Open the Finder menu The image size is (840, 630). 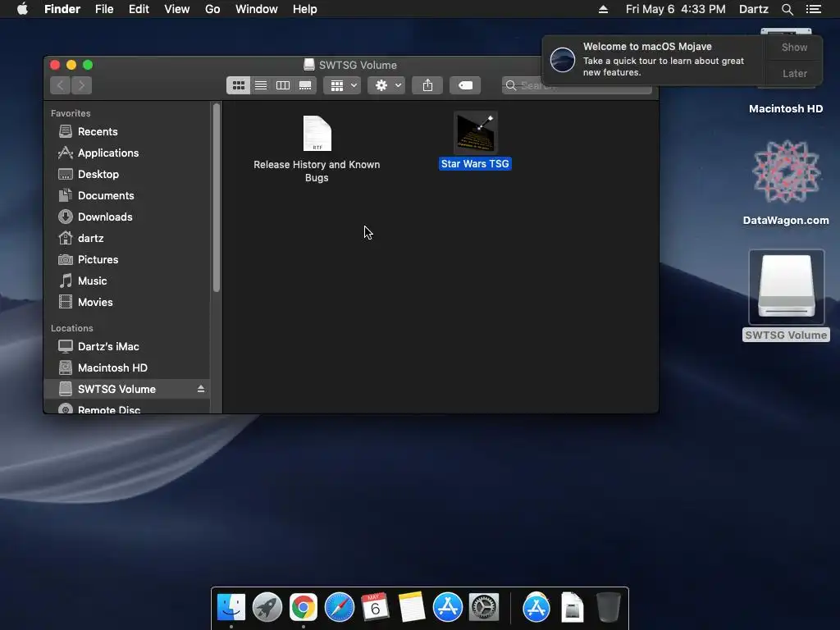coord(62,9)
